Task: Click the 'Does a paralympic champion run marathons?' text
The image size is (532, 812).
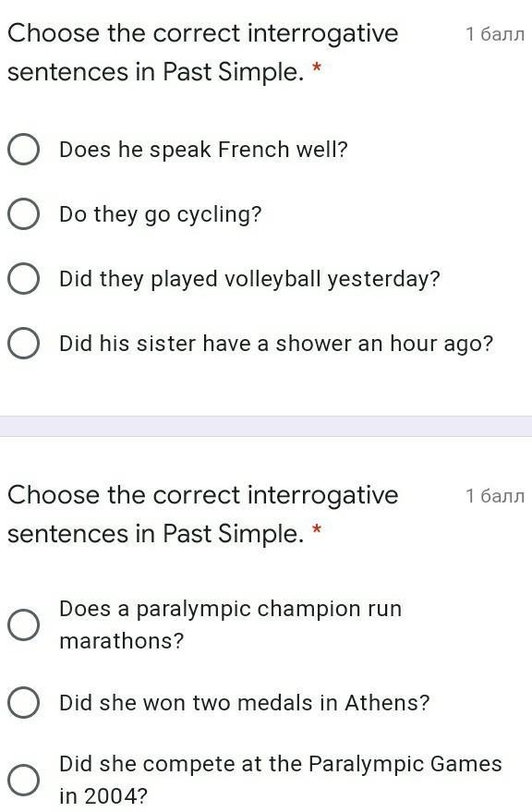Action: 231,624
